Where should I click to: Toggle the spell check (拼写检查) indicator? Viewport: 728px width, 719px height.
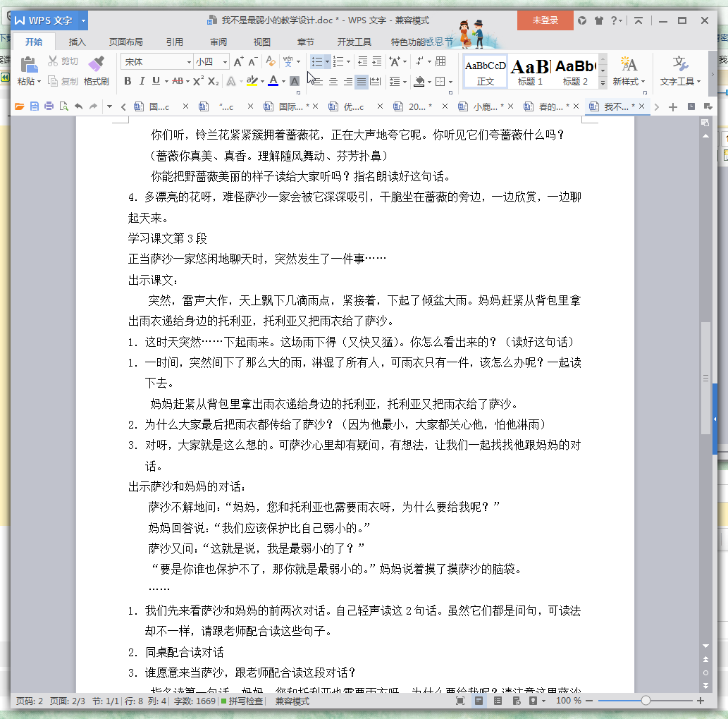(242, 701)
